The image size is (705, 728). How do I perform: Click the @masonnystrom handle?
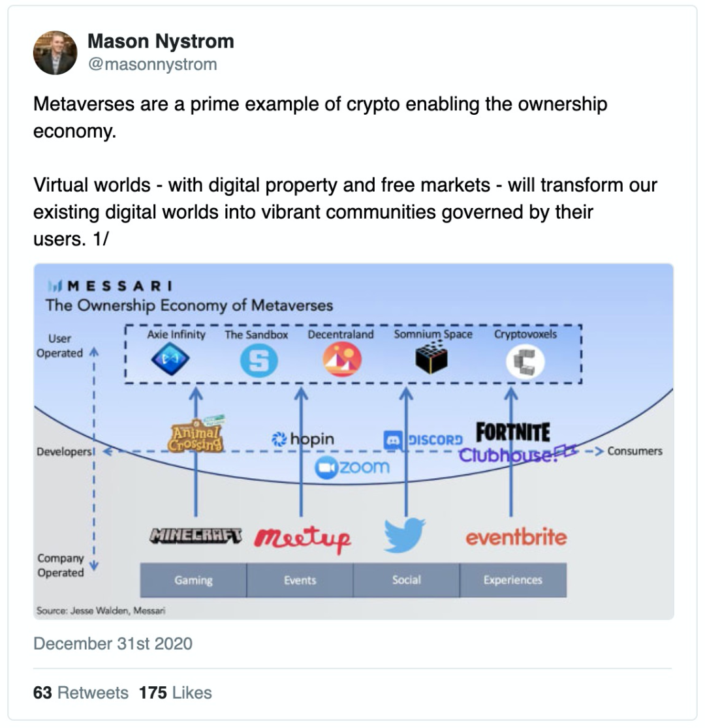pos(152,64)
